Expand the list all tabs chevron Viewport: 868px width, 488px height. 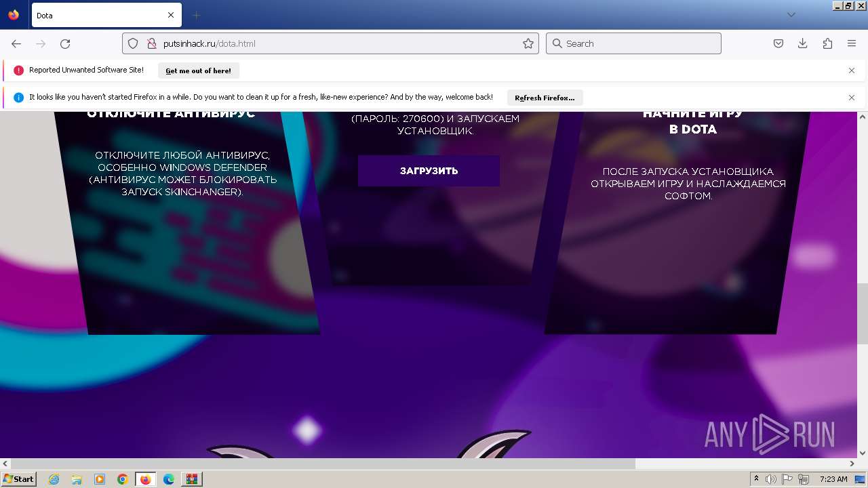(791, 15)
